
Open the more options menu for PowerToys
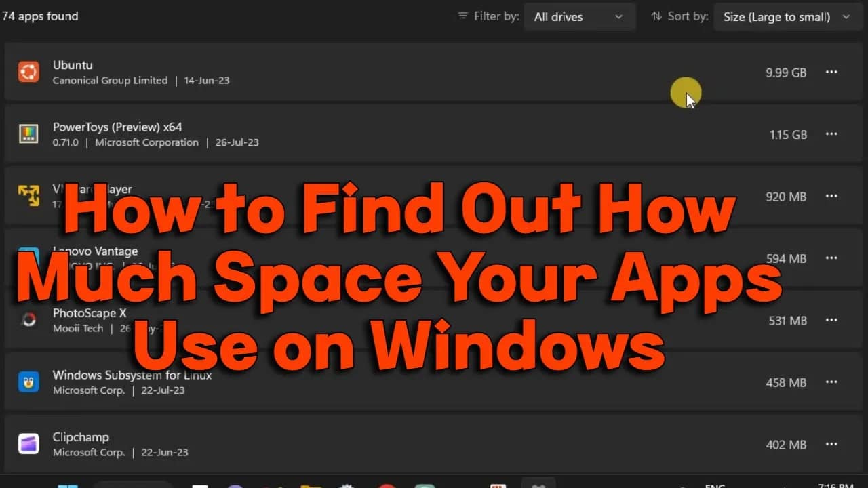[831, 134]
